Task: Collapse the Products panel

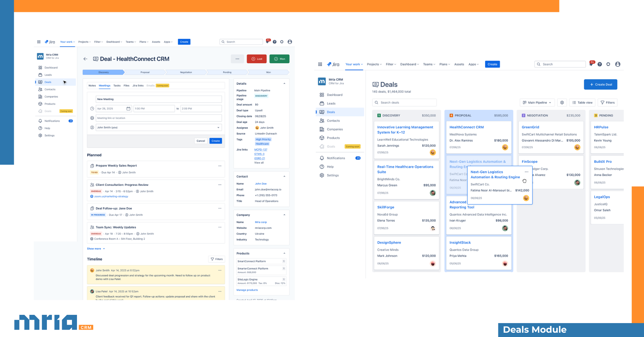Action: click(x=284, y=253)
